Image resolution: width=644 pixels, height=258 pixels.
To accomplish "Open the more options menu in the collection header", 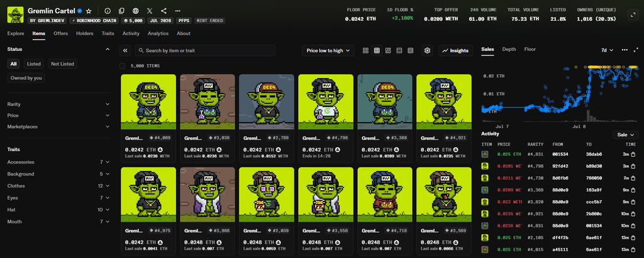I will click(x=177, y=11).
